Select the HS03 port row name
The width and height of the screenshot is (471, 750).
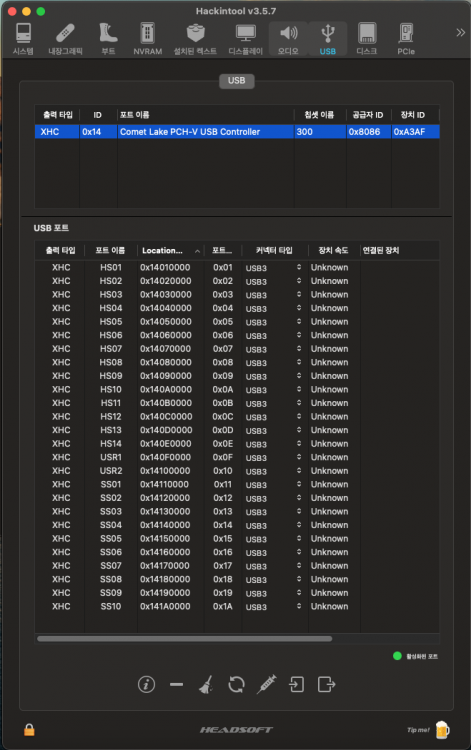[x=111, y=295]
